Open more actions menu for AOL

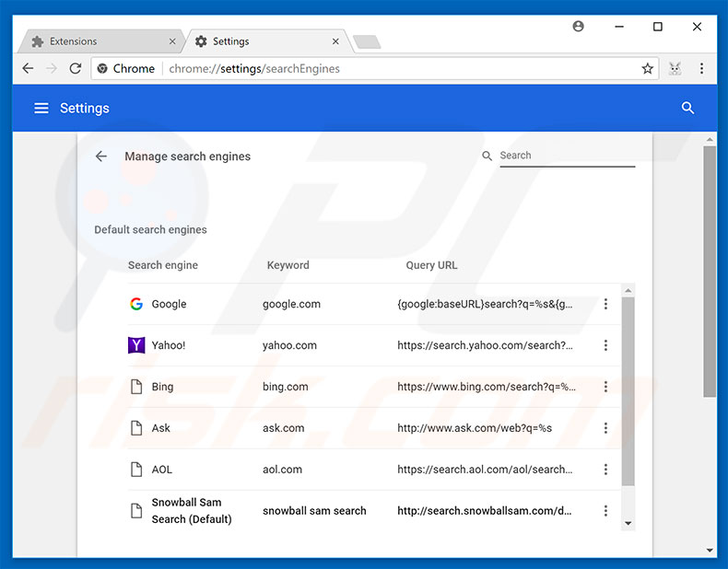tap(605, 470)
